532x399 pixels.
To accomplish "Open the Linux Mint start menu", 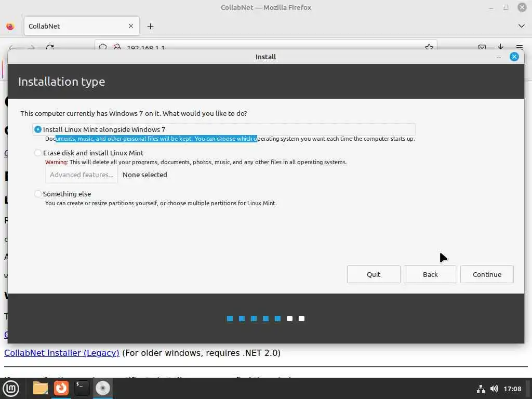I will tap(11, 389).
